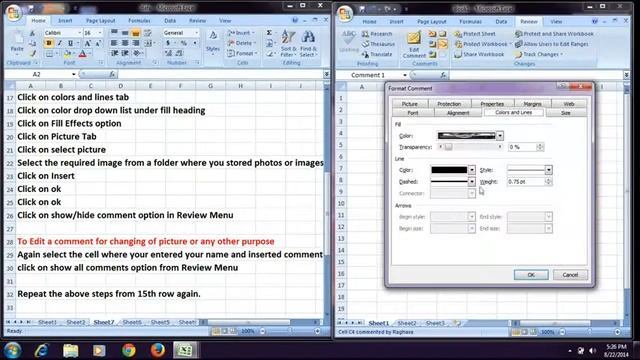Switch to Protection tab in Format Comment
The width and height of the screenshot is (640, 360).
(449, 104)
